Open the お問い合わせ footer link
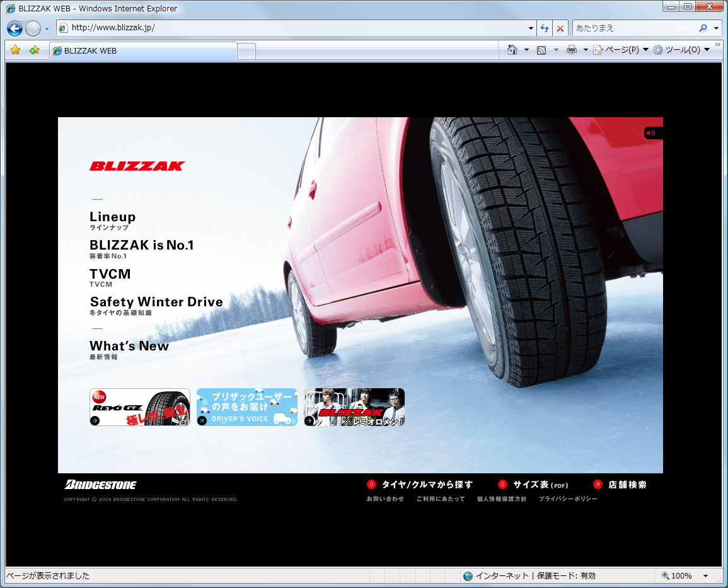This screenshot has width=728, height=588. [x=385, y=499]
